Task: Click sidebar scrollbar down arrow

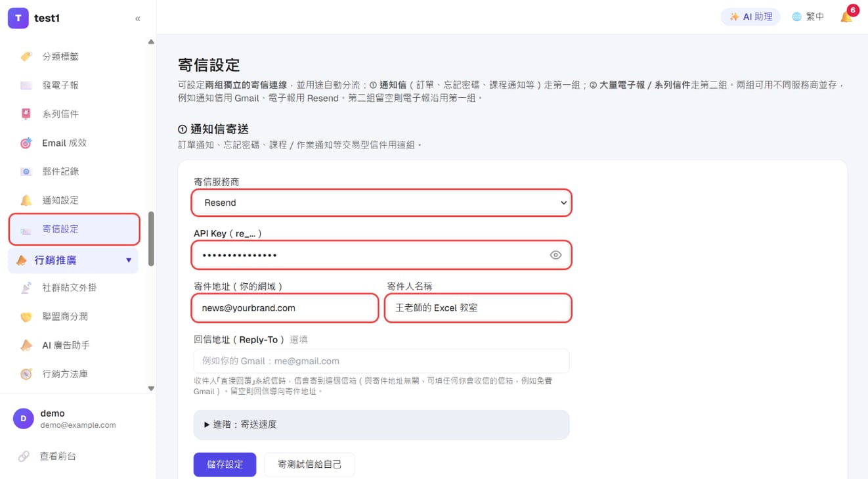Action: pyautogui.click(x=151, y=388)
